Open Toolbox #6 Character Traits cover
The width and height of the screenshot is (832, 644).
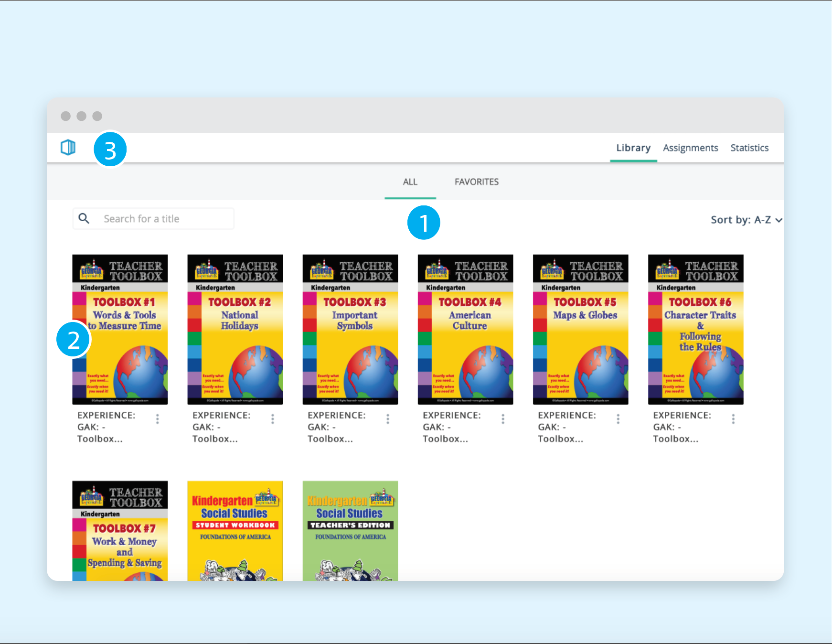coord(695,330)
